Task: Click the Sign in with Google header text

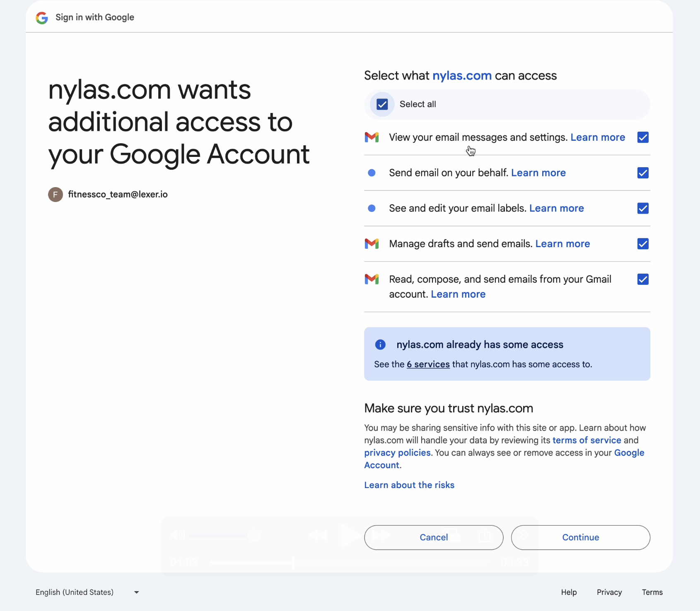Action: pos(95,17)
